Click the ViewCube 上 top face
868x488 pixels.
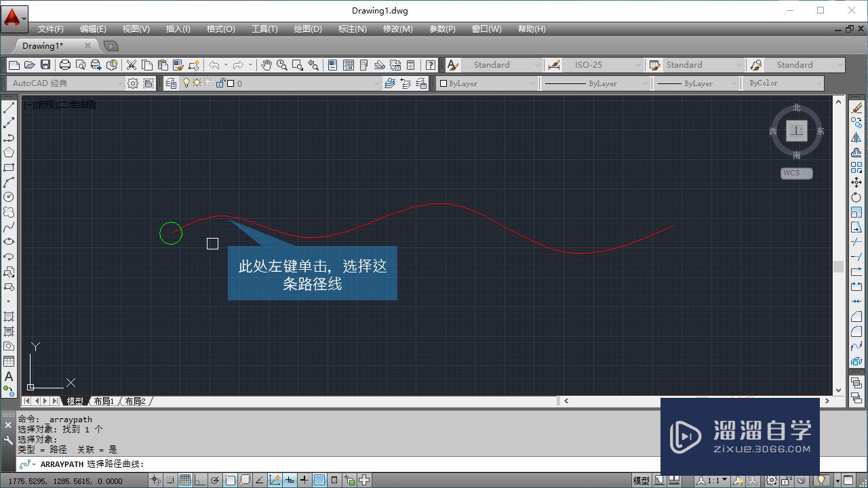(x=797, y=131)
